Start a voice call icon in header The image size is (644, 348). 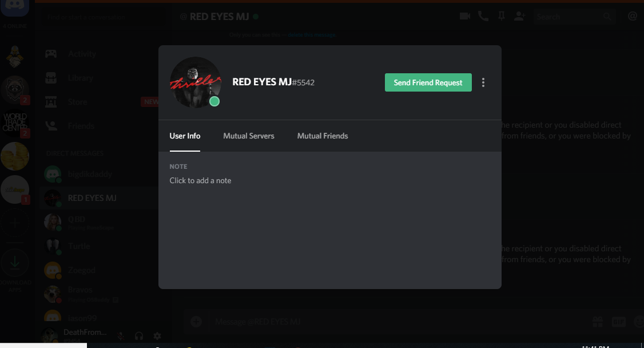[483, 17]
